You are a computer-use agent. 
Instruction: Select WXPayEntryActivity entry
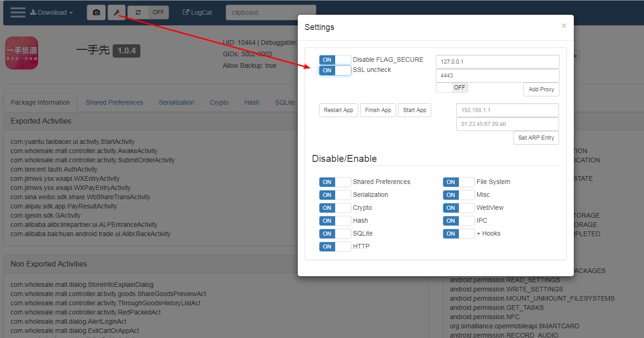point(71,188)
